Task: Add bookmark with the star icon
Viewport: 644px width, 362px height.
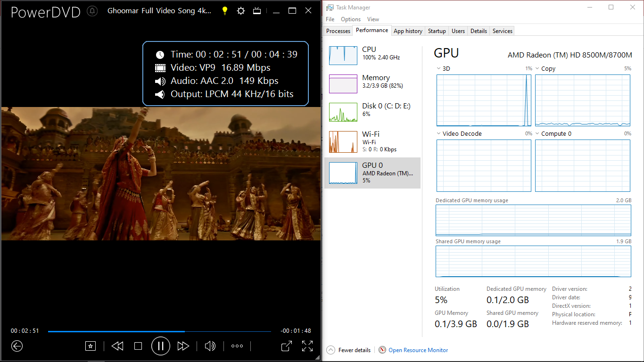Action: [90, 346]
